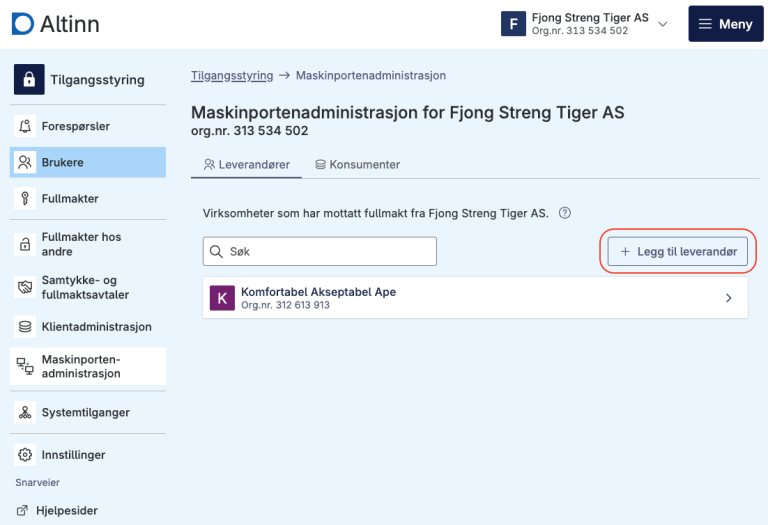Open Systemtilganger in the sidebar
Image resolution: width=768 pixels, height=525 pixels.
click(88, 412)
